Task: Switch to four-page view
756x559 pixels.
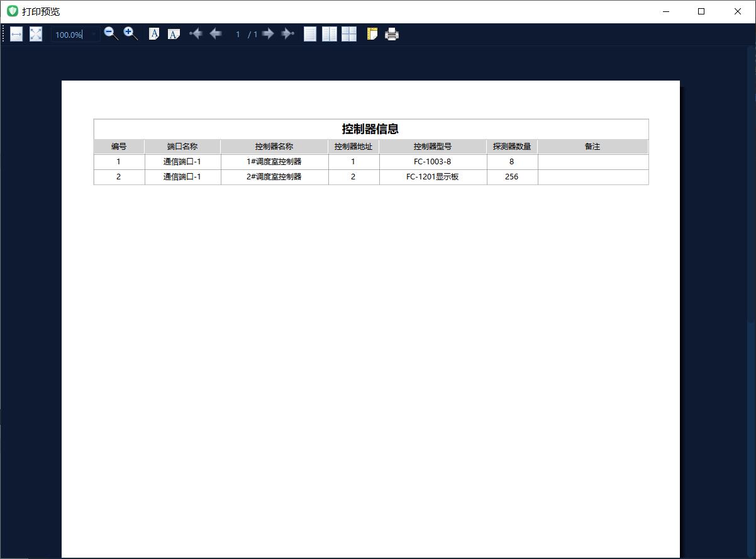Action: tap(349, 34)
